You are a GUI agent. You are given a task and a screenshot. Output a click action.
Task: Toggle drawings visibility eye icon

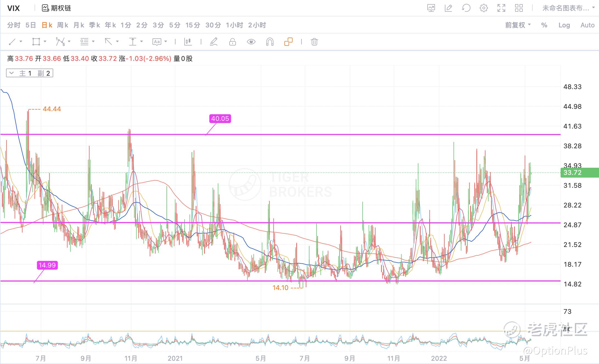pyautogui.click(x=251, y=42)
